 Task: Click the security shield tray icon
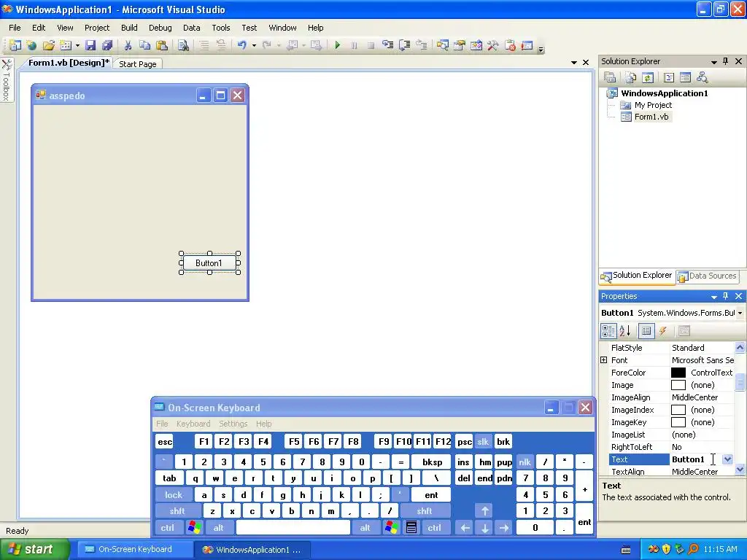[666, 549]
